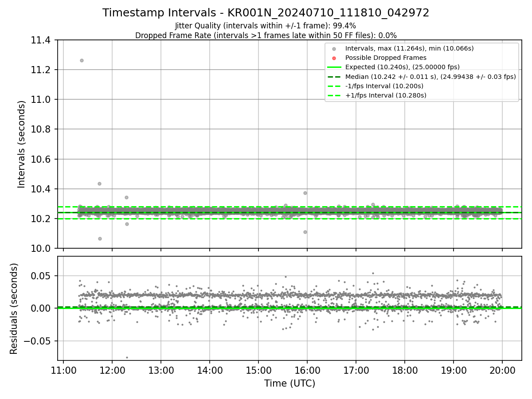Click the 11:00 time tick label
The image size is (532, 399).
point(63,370)
